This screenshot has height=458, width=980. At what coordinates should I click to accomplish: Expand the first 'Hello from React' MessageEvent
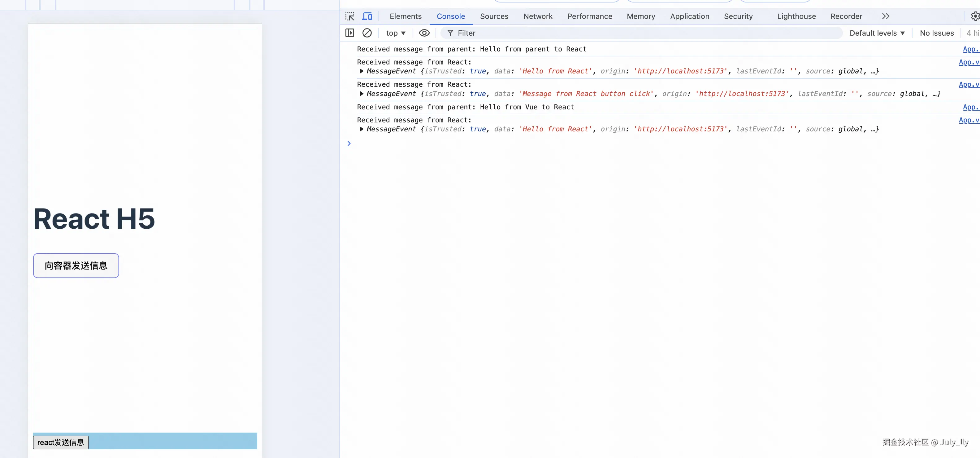click(362, 71)
